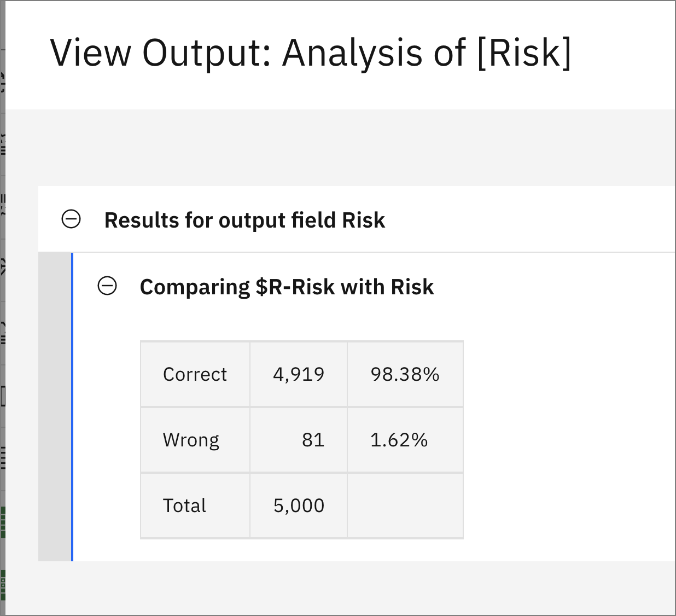Select the 1.62% percentage cell
The width and height of the screenshot is (676, 616).
(405, 440)
